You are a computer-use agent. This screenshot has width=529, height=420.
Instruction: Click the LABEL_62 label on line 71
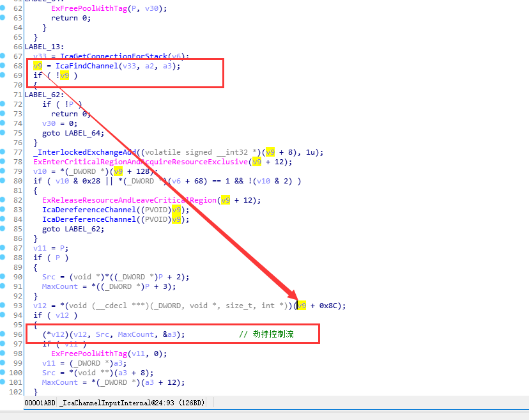pos(42,95)
